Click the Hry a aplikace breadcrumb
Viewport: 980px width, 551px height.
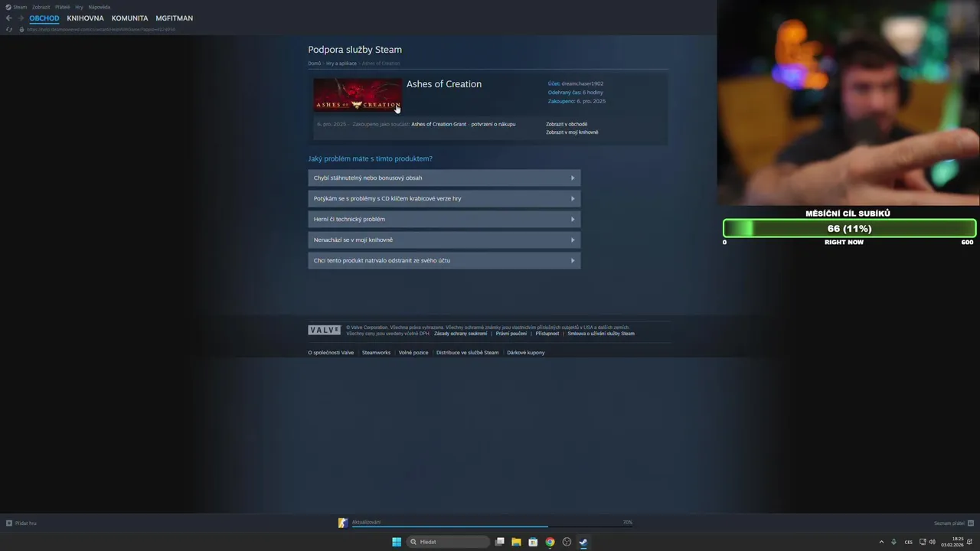341,64
